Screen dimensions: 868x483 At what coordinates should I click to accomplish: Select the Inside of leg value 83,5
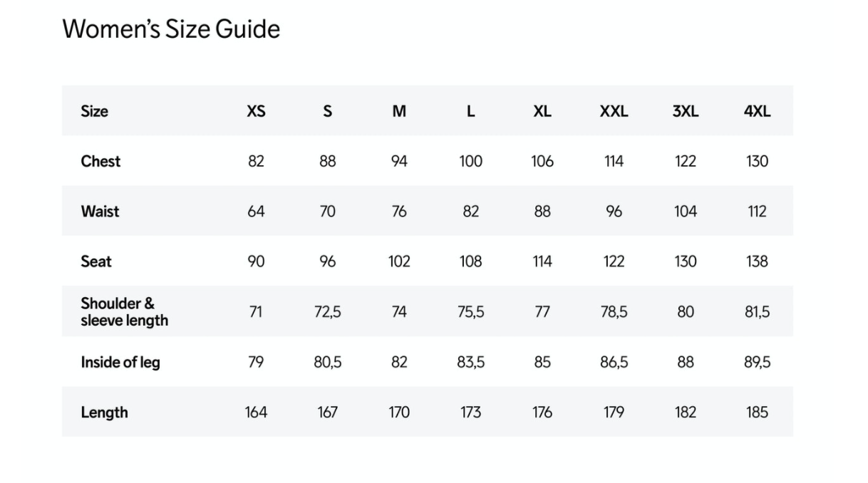(x=471, y=362)
